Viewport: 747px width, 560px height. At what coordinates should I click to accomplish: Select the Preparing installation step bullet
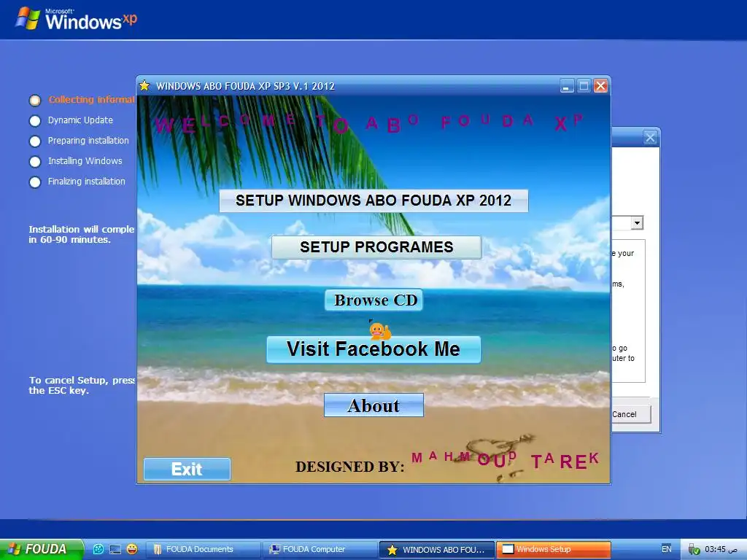35,141
